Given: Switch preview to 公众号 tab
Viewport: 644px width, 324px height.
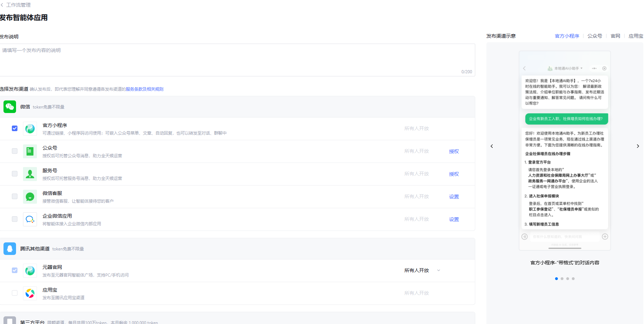Looking at the screenshot, I should 595,36.
